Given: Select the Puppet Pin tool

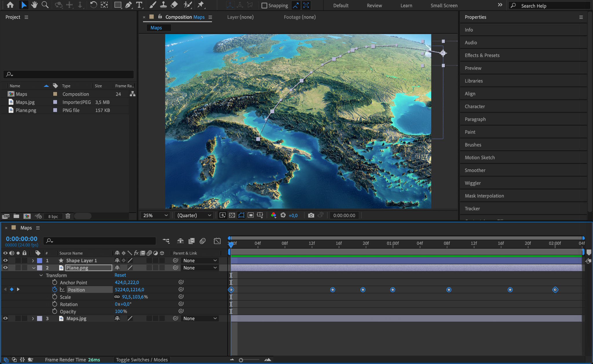Looking at the screenshot, I should [x=200, y=5].
